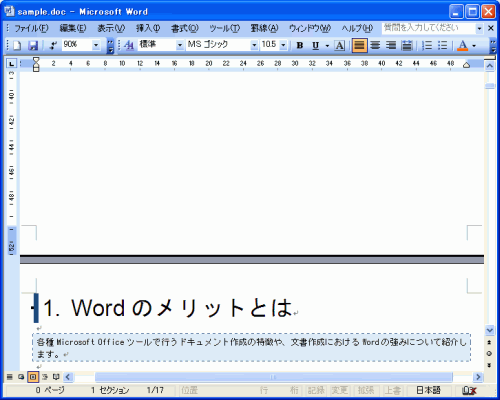Screen dimensions: 500x400
Task: Open the 10.5 font size dropdown
Action: tap(283, 45)
